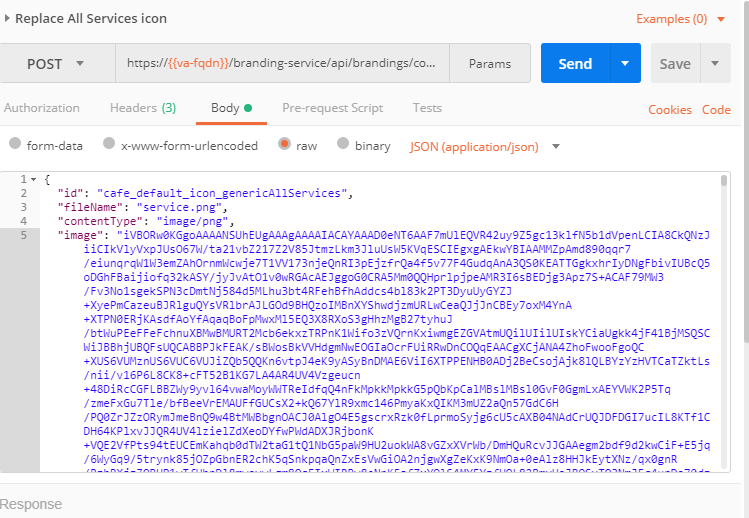Viewport: 749px width, 518px height.
Task: Save the request
Action: (x=675, y=64)
